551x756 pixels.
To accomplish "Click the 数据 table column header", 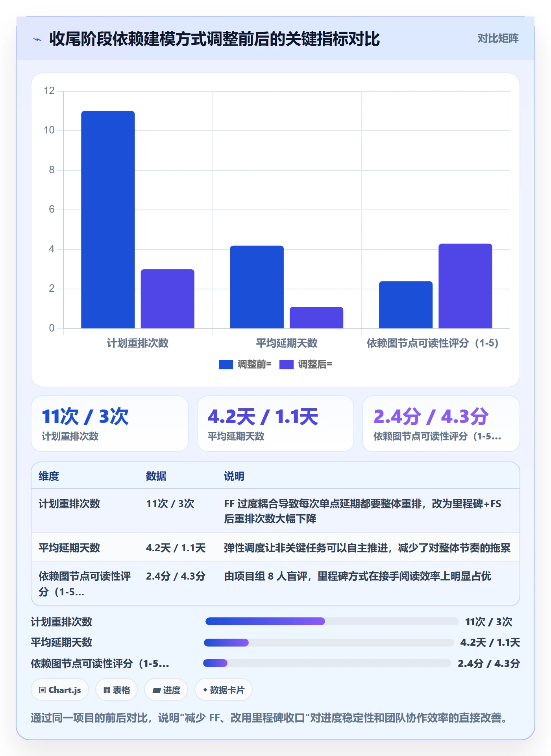I will coord(156,476).
